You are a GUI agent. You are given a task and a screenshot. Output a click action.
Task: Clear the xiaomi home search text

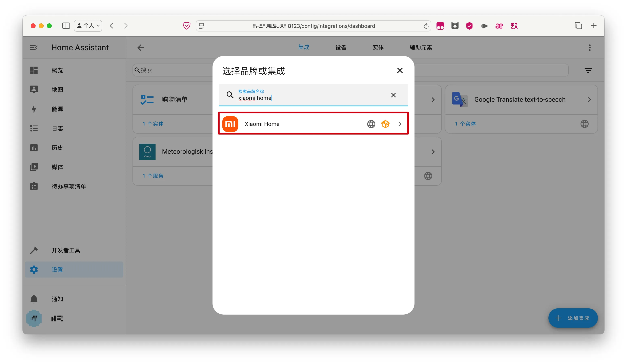pyautogui.click(x=393, y=95)
